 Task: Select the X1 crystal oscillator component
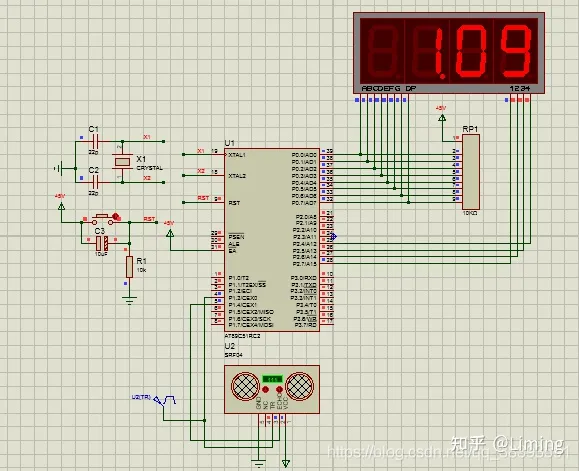point(122,162)
